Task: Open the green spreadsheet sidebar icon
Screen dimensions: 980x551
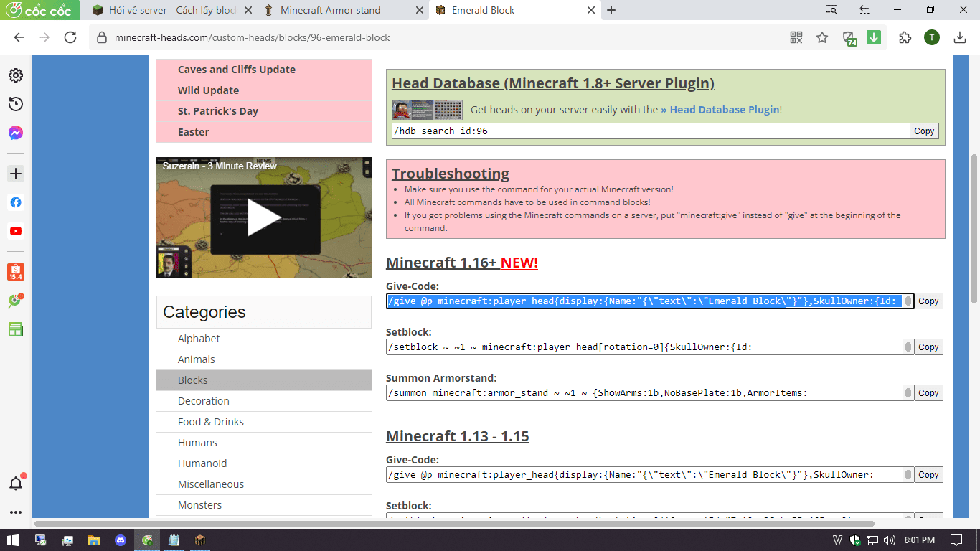Action: pyautogui.click(x=16, y=329)
